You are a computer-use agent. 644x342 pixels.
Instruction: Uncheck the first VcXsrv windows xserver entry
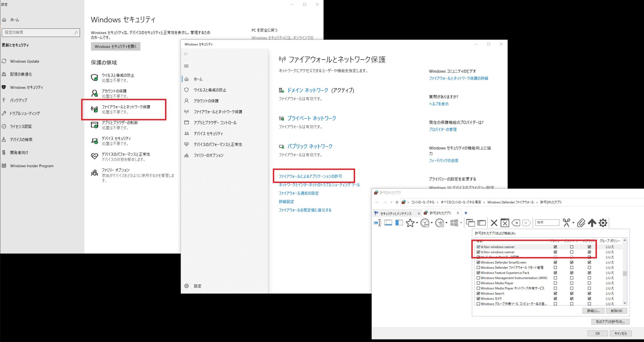point(478,247)
